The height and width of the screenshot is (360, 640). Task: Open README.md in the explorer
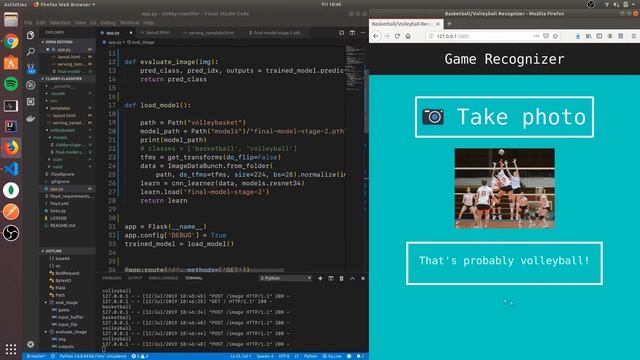point(62,226)
